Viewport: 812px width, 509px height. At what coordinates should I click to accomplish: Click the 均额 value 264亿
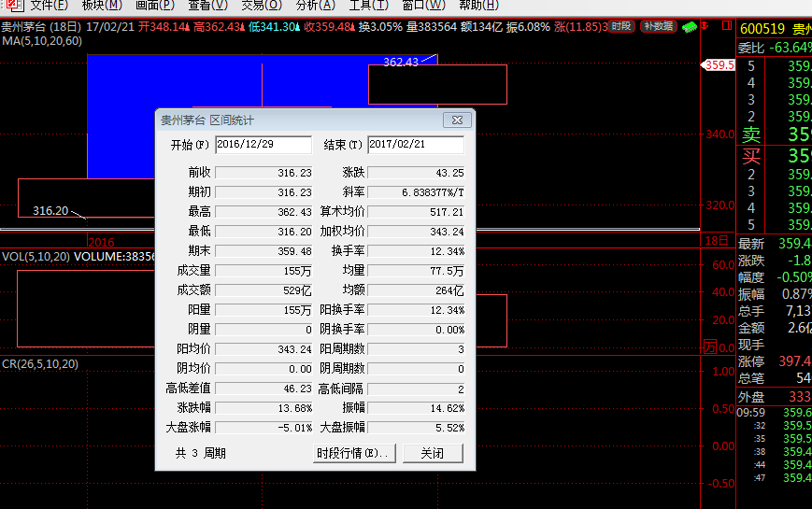(416, 290)
